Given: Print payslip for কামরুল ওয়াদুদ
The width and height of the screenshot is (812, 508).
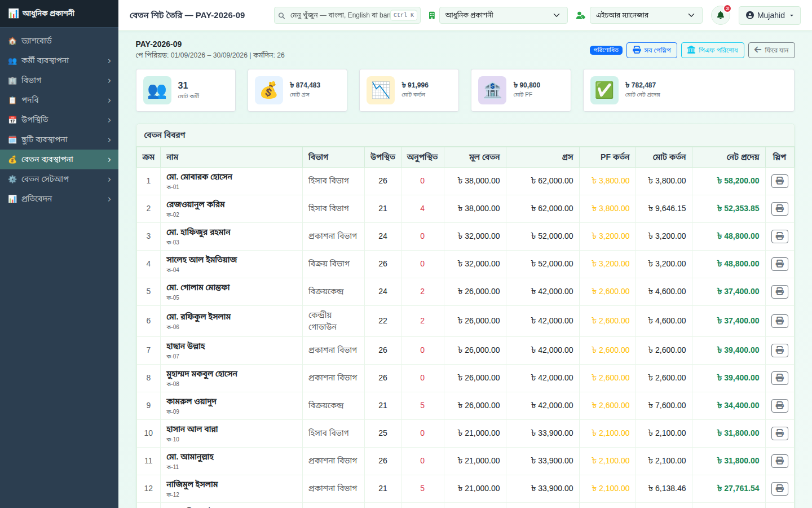Looking at the screenshot, I should tap(779, 406).
